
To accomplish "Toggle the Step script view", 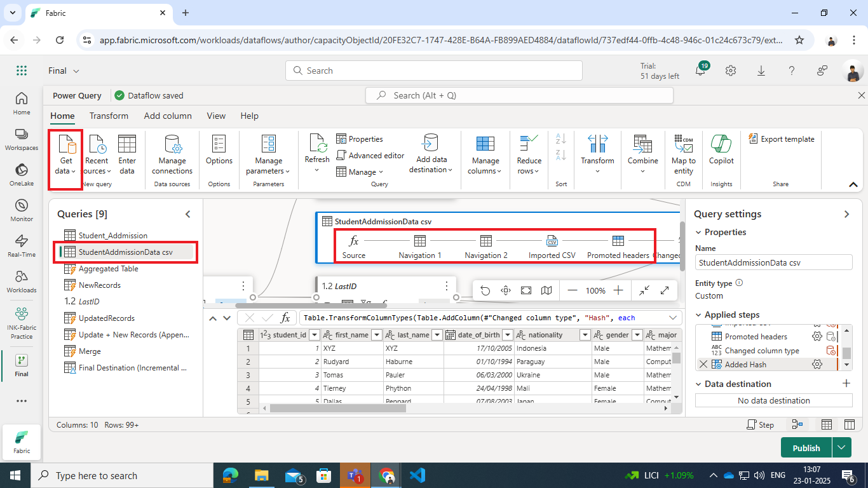I will pos(760,424).
